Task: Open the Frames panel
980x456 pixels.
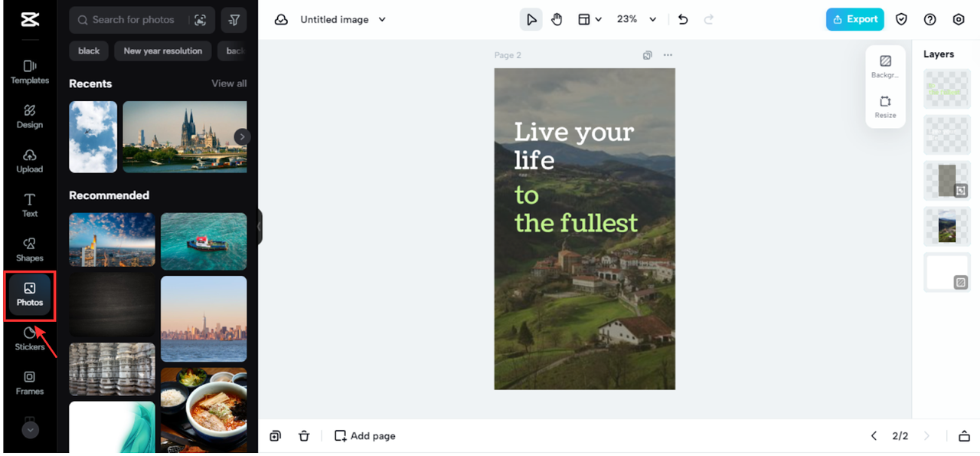Action: pos(30,383)
